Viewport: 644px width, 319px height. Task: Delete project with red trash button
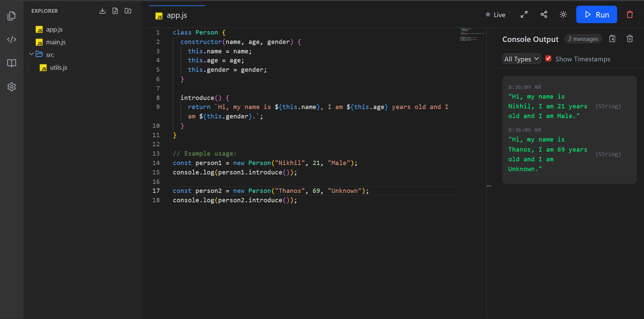pyautogui.click(x=630, y=14)
